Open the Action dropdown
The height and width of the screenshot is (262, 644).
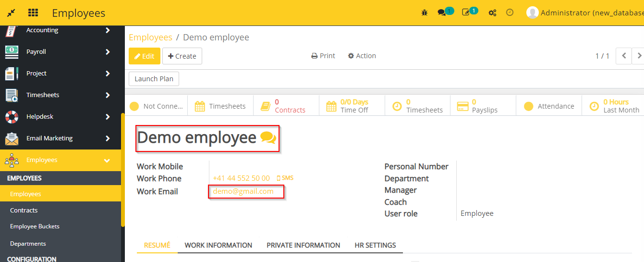pos(362,56)
